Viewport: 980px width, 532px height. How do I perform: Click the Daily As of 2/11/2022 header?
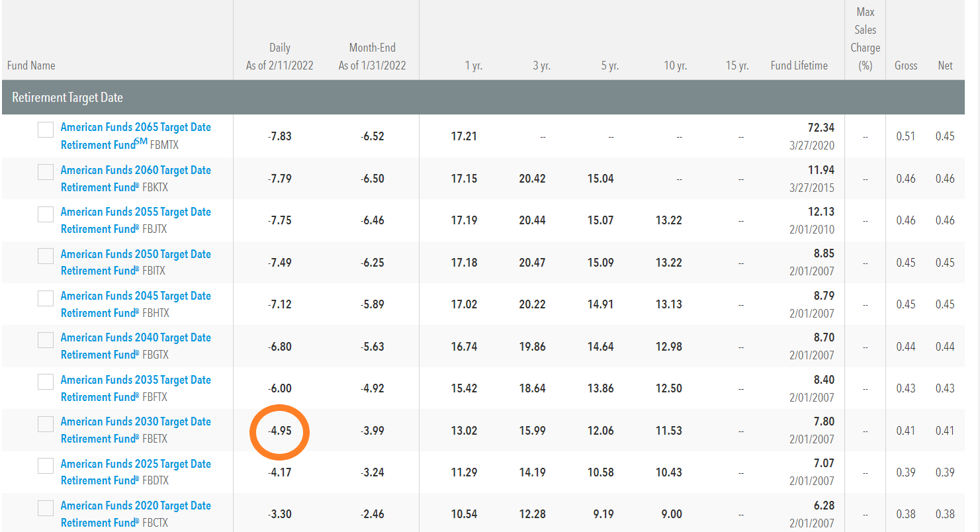280,56
